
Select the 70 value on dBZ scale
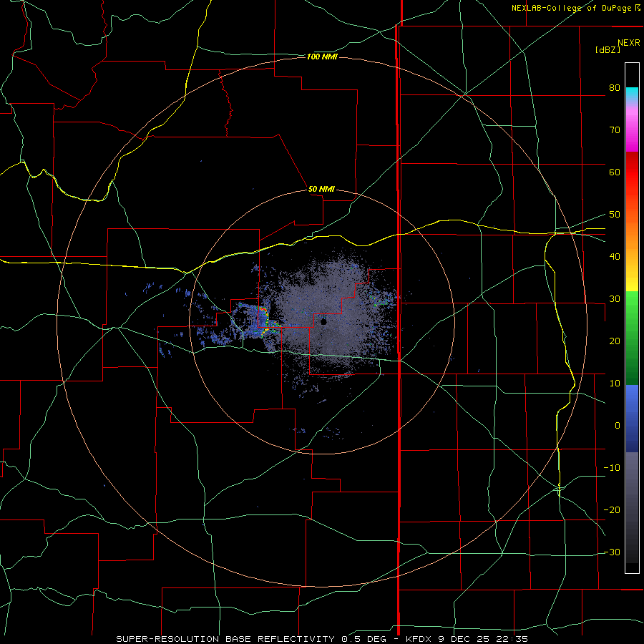point(615,130)
